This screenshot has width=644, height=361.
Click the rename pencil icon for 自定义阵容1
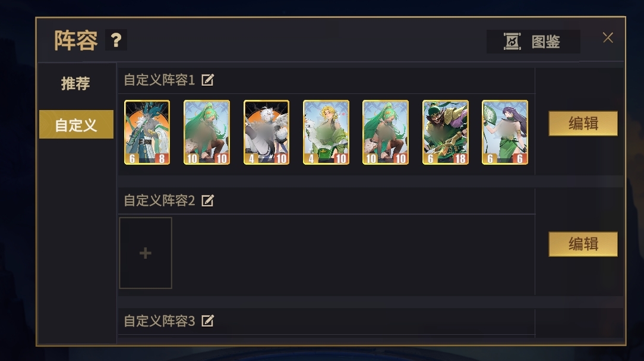[207, 80]
